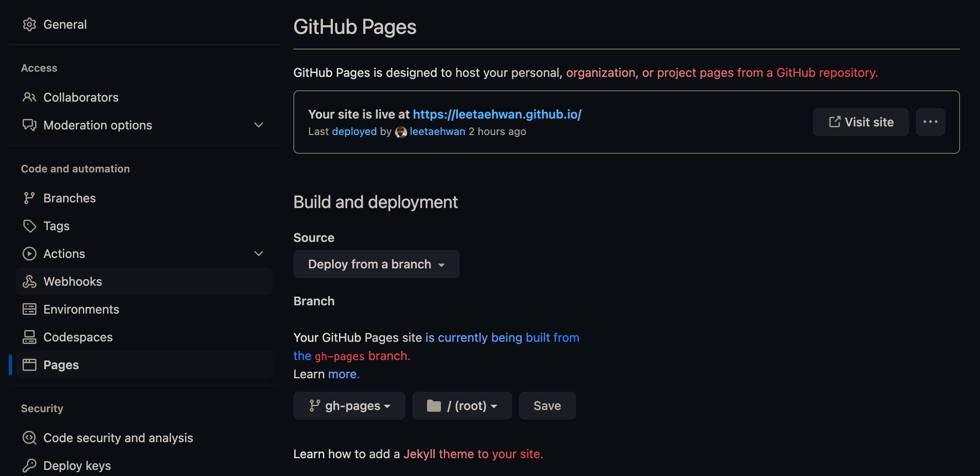This screenshot has width=980, height=476.
Task: Click the leetaehwan avatar thumbnail
Action: (401, 132)
